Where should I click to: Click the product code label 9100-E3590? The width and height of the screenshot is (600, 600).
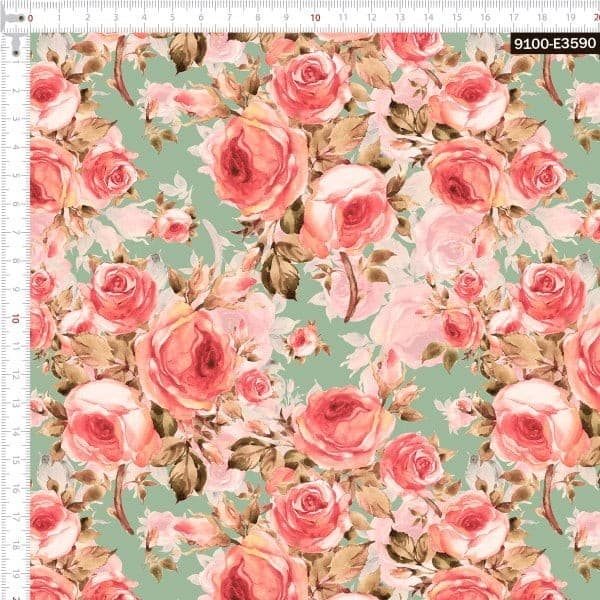554,44
